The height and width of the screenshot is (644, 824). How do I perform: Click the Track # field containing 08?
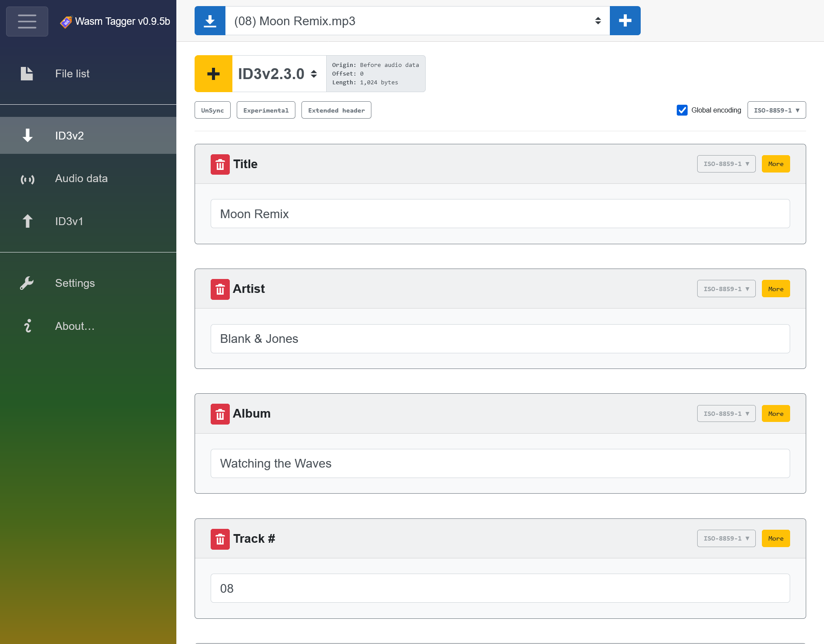click(500, 588)
